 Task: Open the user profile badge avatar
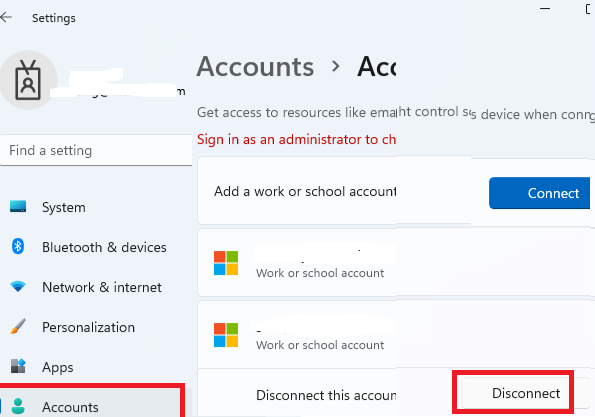[28, 80]
